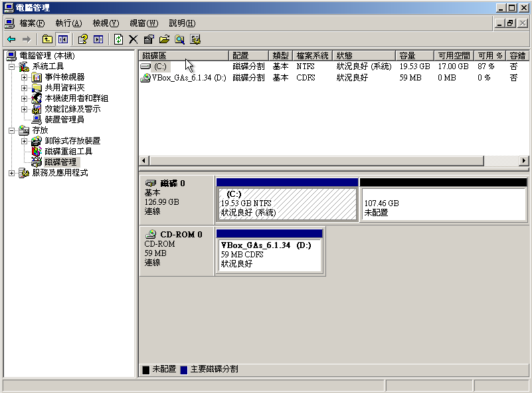Click the 本機使用者和群組 icon
Screen dimensions: 532x393
point(37,98)
